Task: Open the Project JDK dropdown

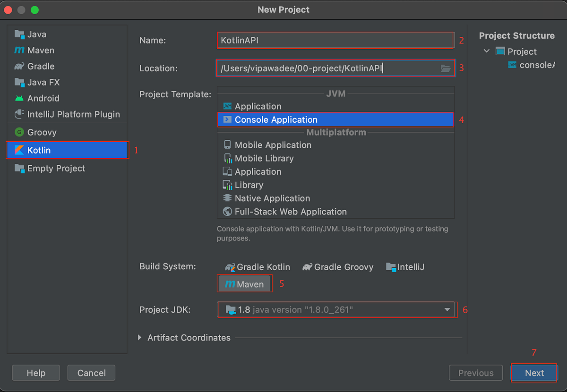Action: (x=447, y=310)
